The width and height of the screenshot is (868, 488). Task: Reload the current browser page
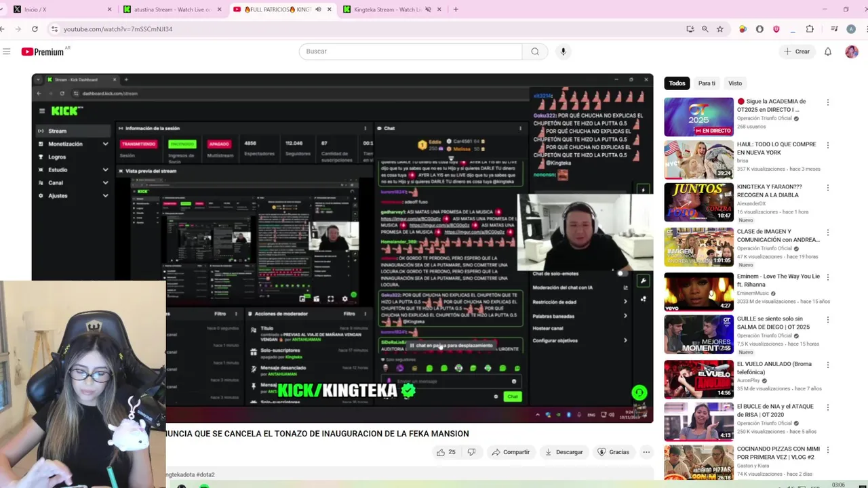[35, 29]
